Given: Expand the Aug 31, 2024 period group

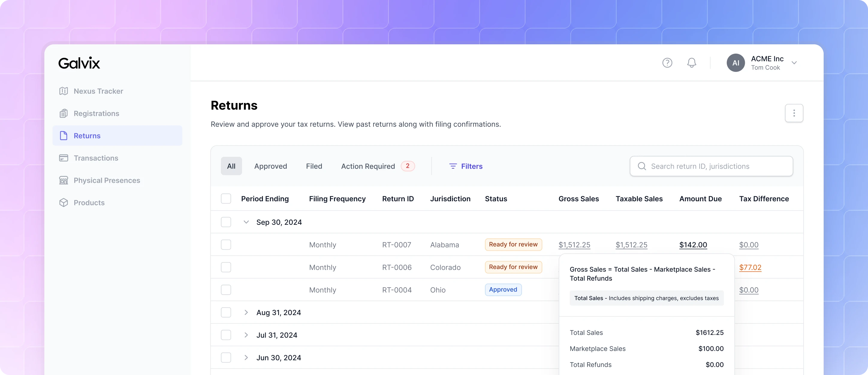Looking at the screenshot, I should coord(246,312).
